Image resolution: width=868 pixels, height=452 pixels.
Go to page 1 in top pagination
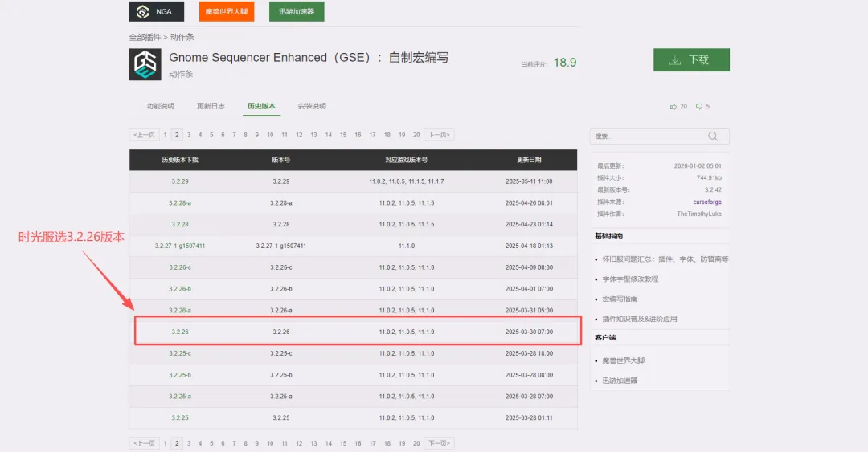click(165, 135)
